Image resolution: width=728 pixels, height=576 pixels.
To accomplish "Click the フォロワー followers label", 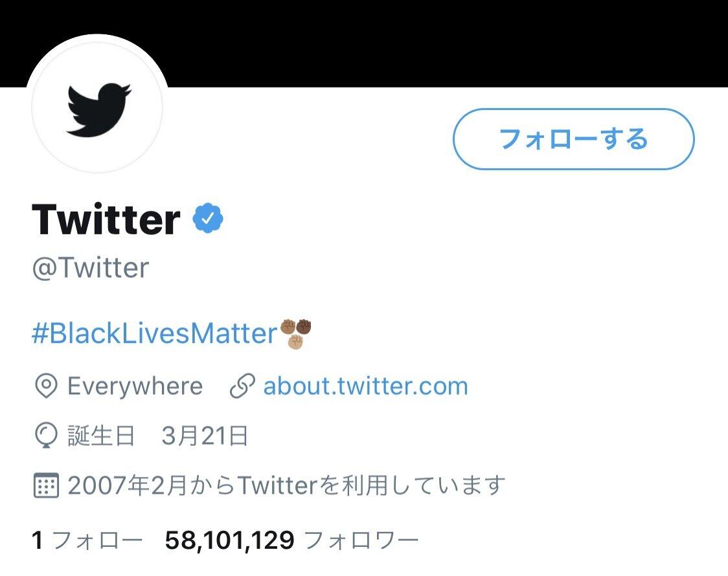I will click(361, 540).
